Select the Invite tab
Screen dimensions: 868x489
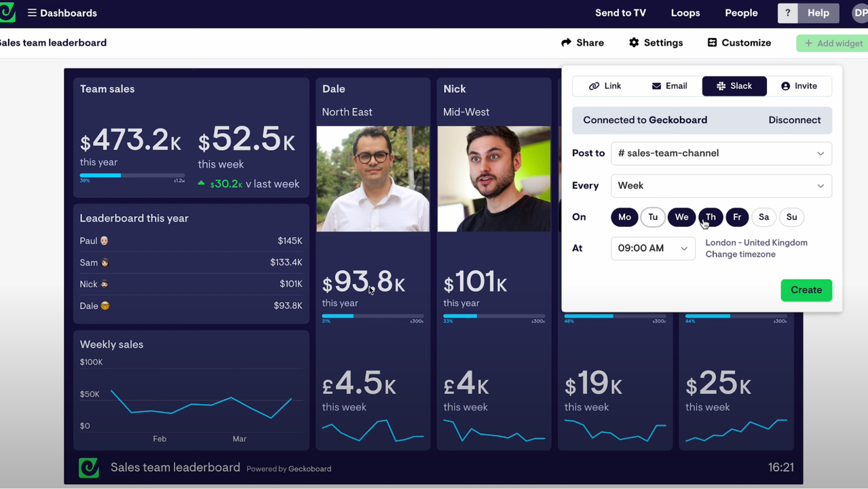coord(799,86)
